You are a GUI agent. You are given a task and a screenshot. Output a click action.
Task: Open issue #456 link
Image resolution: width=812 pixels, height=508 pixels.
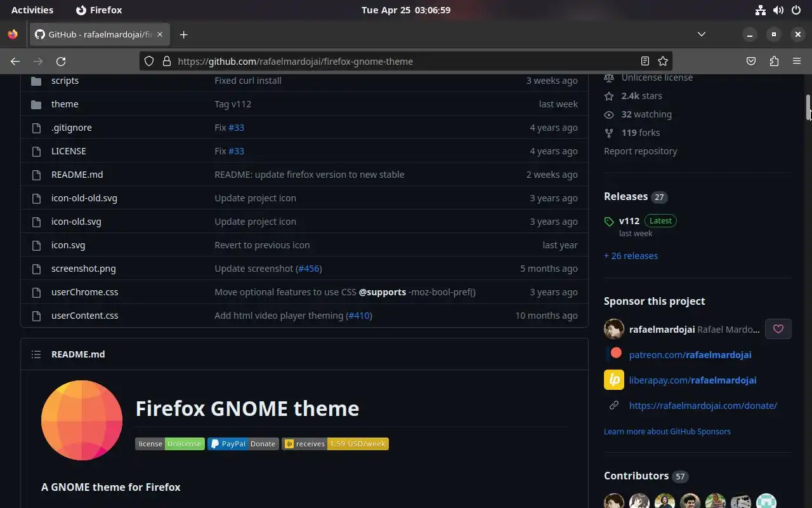(308, 269)
